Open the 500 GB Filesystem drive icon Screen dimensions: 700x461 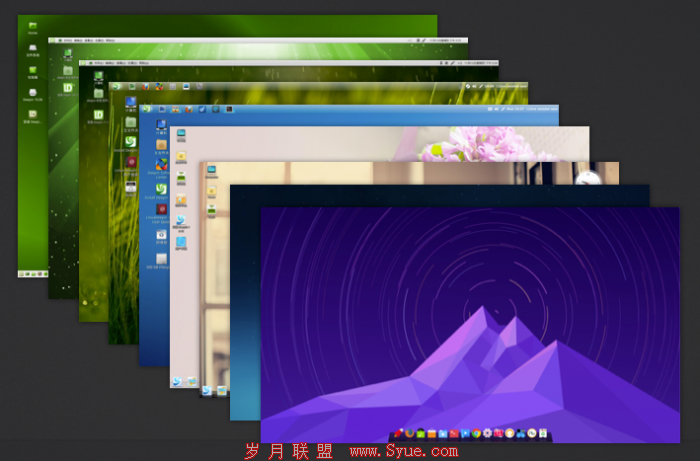(161, 259)
